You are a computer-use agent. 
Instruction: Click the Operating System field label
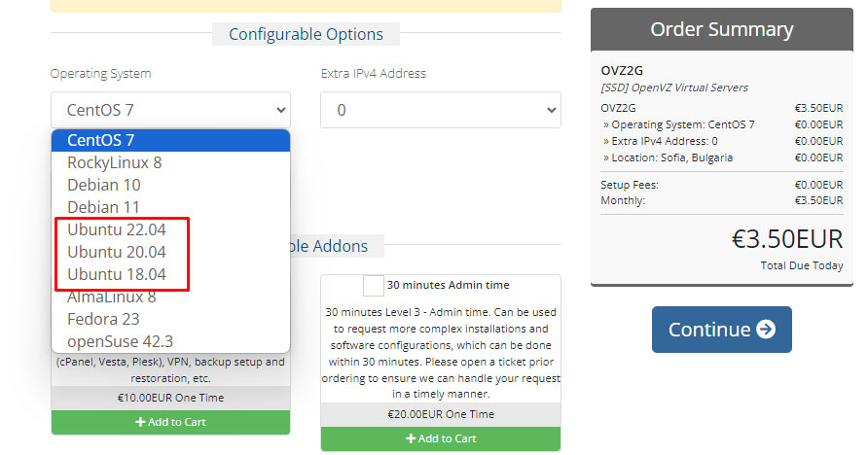(101, 74)
